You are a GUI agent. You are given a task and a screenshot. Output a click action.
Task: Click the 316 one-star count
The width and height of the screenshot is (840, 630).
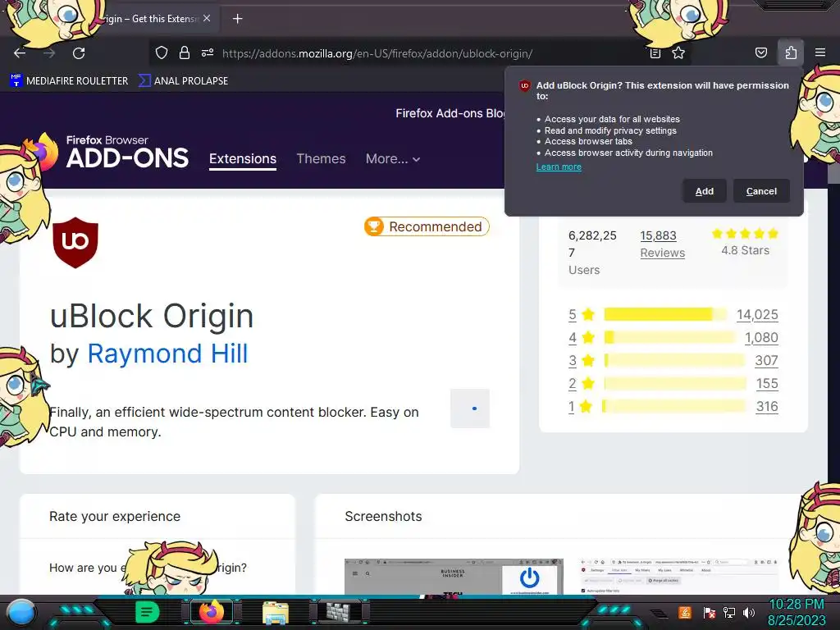coord(767,407)
